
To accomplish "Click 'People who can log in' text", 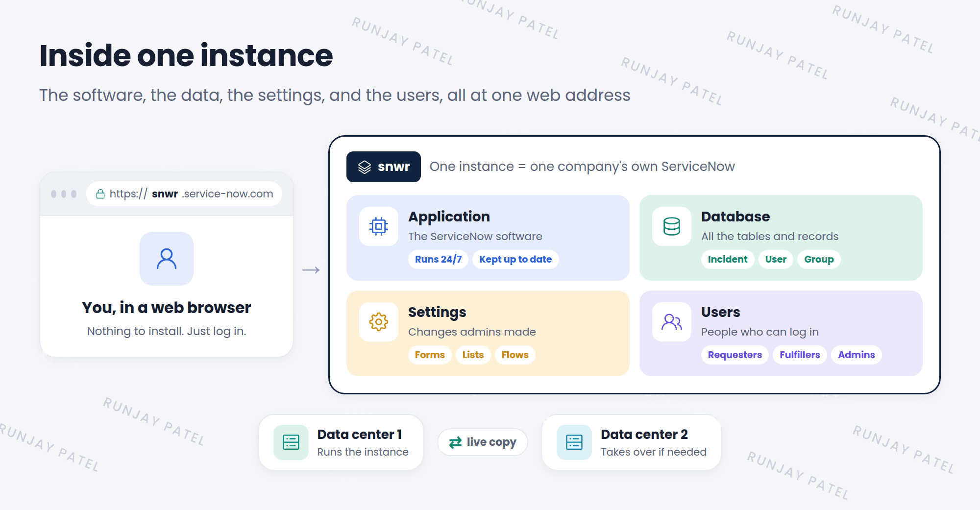I will [x=760, y=332].
